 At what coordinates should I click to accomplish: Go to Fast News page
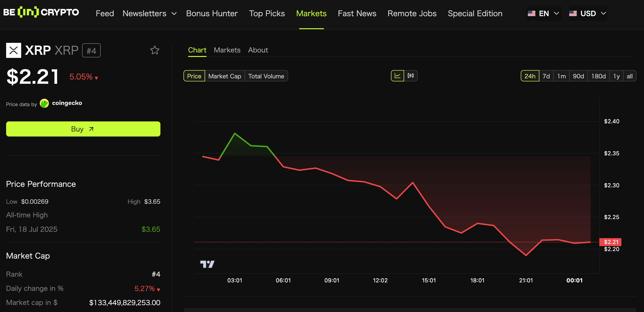[x=357, y=13]
